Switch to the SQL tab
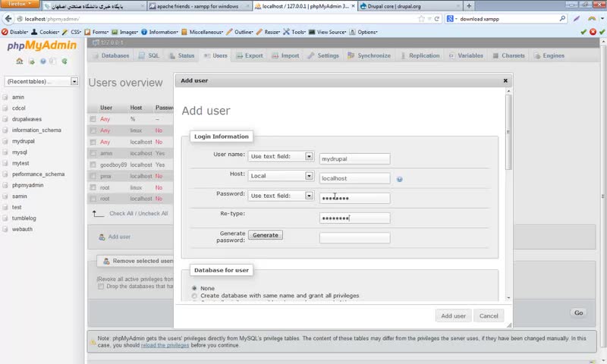The height and width of the screenshot is (364, 607). (149, 55)
